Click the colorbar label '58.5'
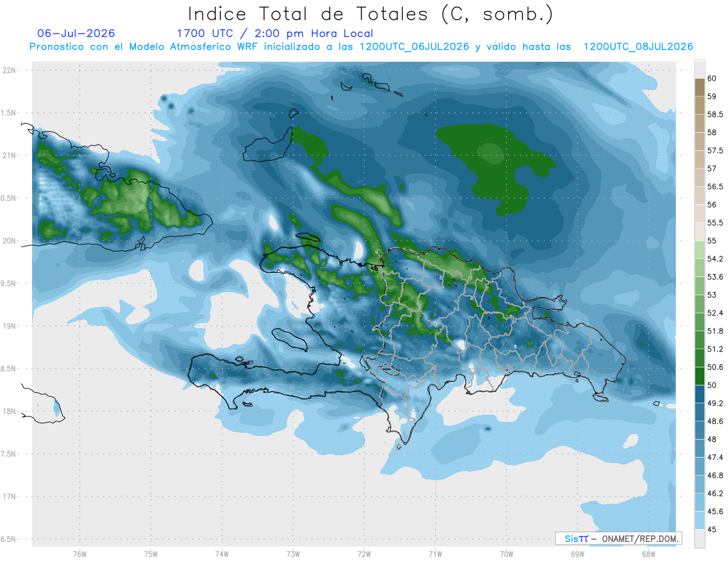The width and height of the screenshot is (728, 562). (x=716, y=115)
